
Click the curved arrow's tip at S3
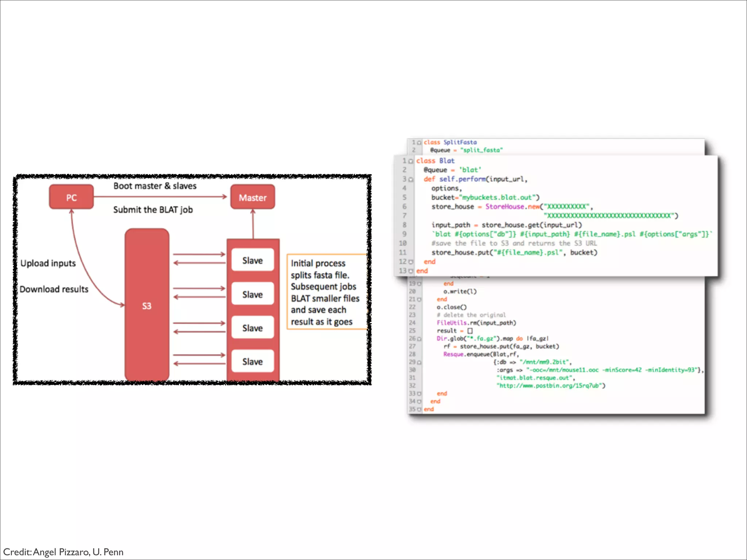(122, 304)
